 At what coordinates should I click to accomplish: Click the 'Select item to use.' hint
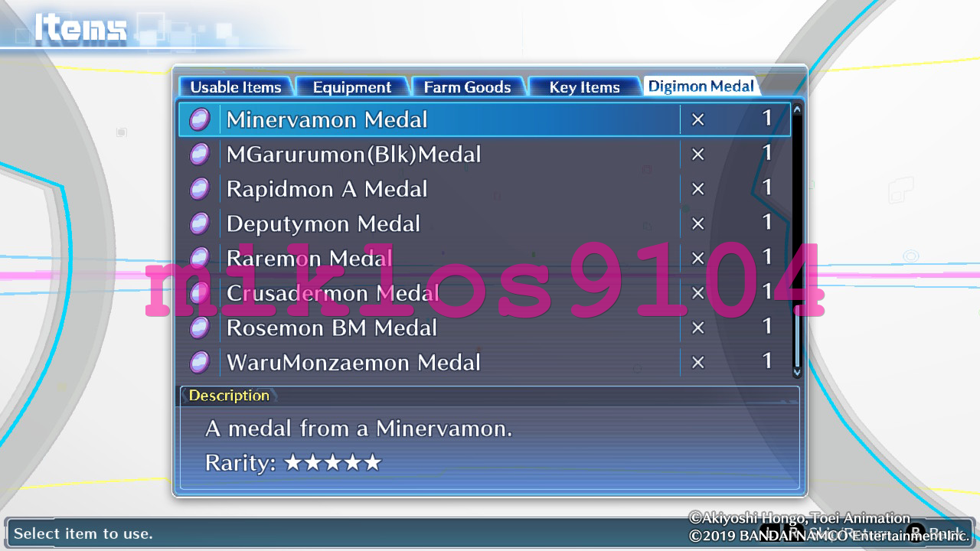(x=83, y=533)
